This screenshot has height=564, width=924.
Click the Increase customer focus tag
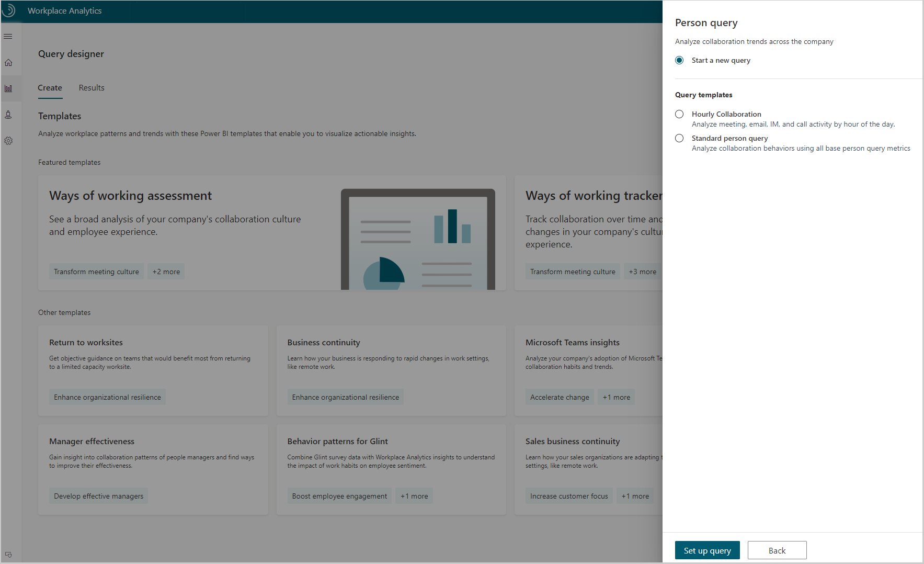569,496
